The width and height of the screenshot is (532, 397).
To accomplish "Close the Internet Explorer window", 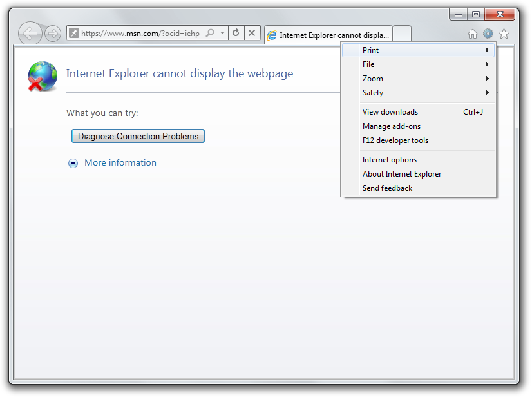I will click(500, 14).
